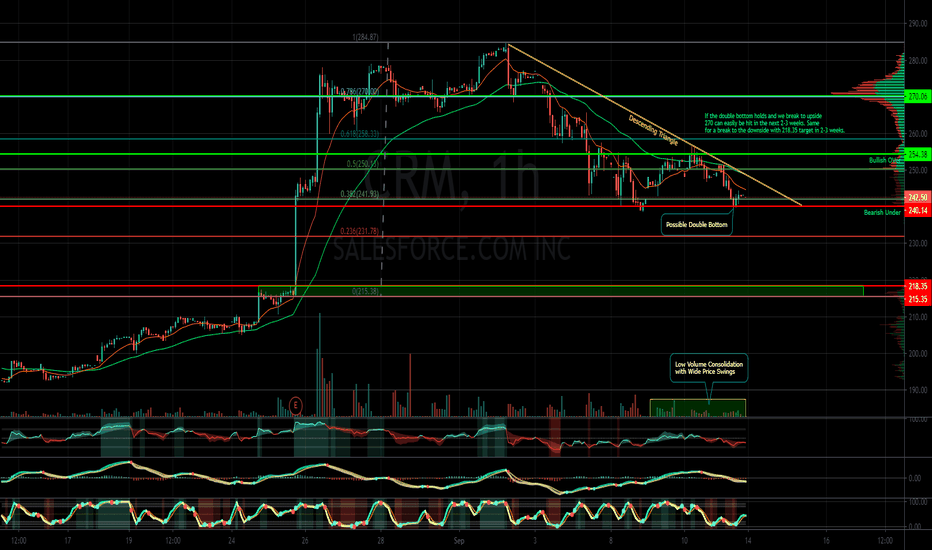Image resolution: width=932 pixels, height=550 pixels.
Task: Click the green double bottom commentary note
Action: (x=774, y=123)
